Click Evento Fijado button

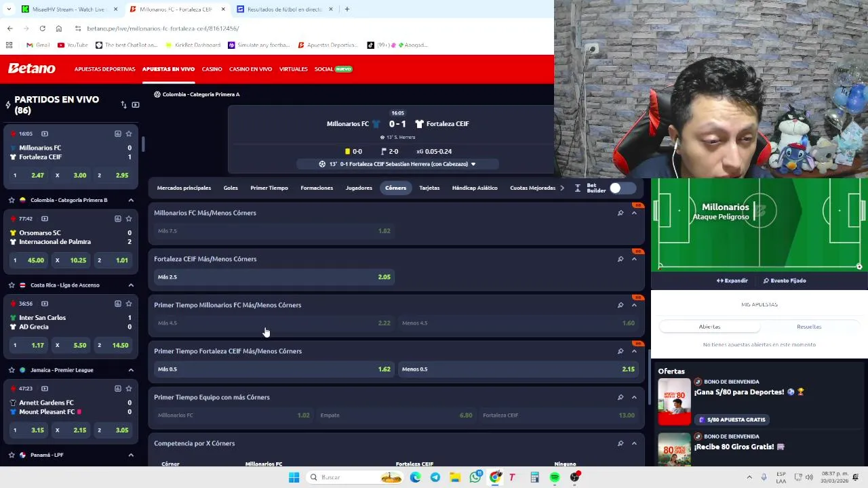[785, 281]
